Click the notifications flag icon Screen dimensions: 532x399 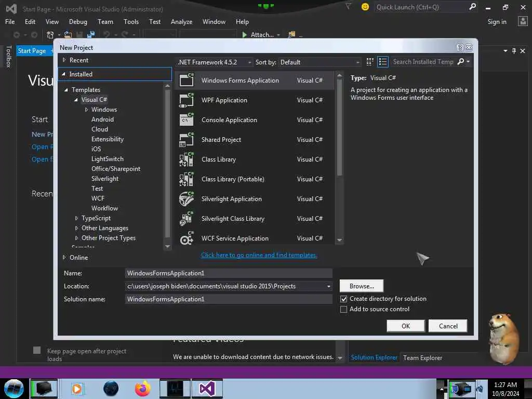point(348,6)
